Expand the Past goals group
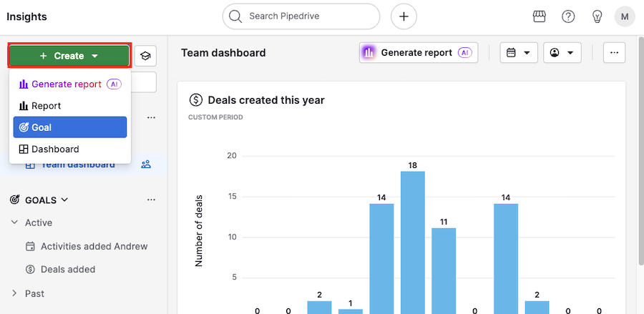 tap(15, 293)
